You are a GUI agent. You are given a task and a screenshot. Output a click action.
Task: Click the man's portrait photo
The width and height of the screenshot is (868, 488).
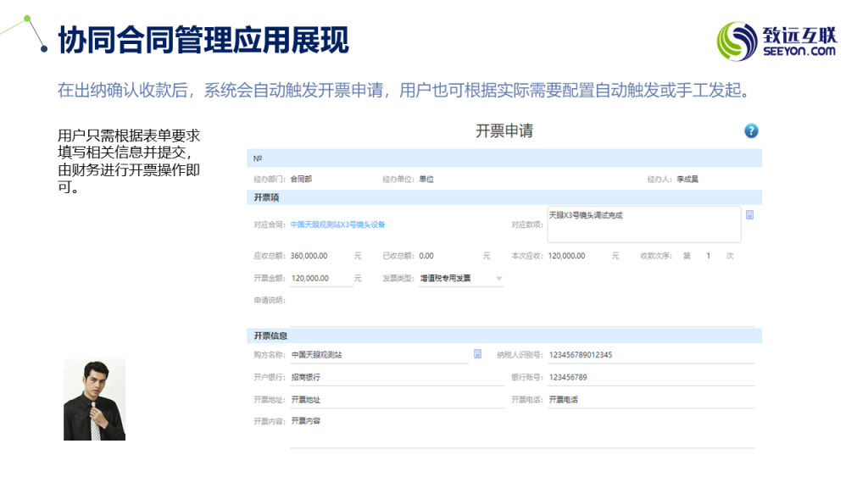coord(94,400)
